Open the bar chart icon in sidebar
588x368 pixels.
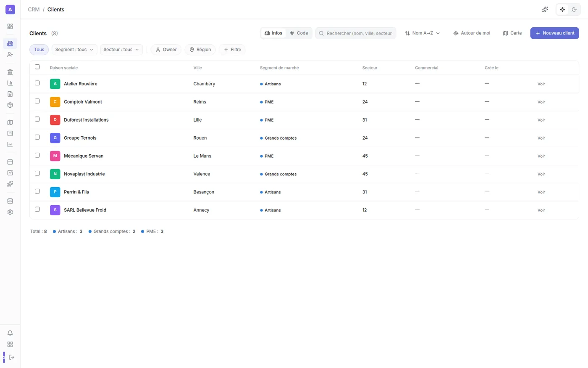pos(10,83)
